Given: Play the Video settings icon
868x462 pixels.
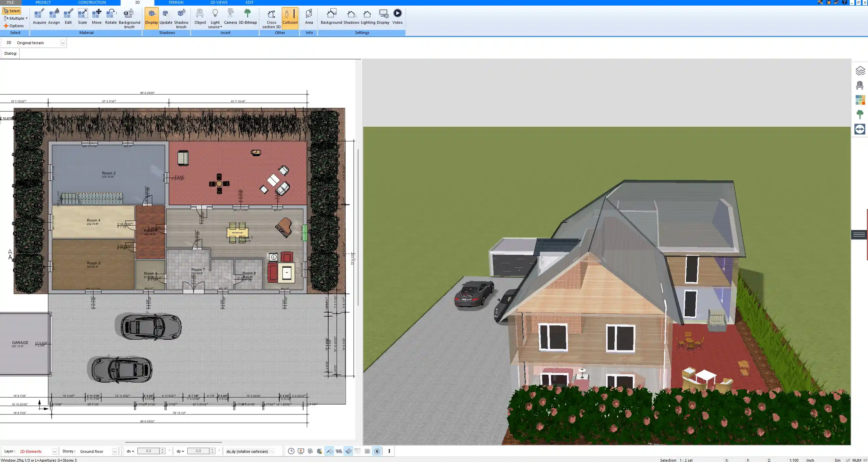Looking at the screenshot, I should click(x=397, y=17).
